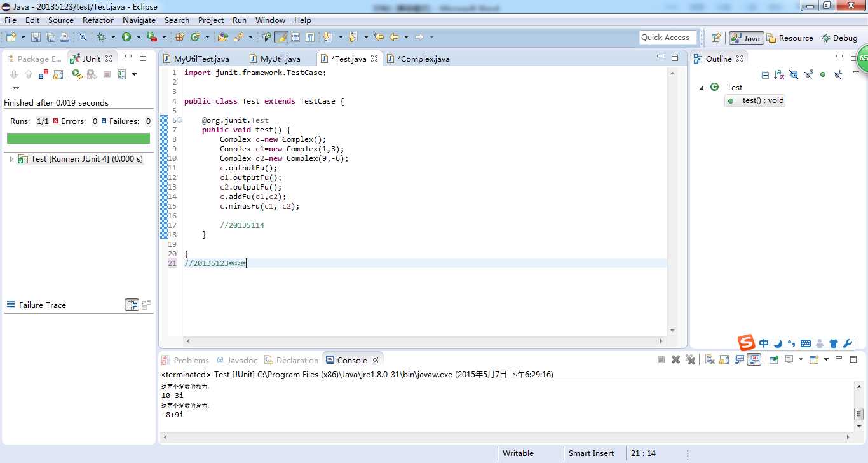Open the Test Run History dropdown arrow
Viewport: 868px width, 463px height.
click(x=135, y=74)
